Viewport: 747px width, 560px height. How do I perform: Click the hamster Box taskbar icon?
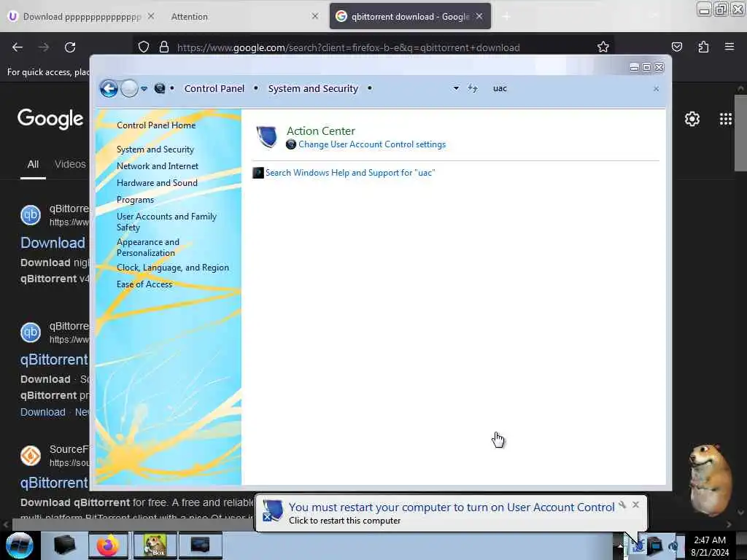[x=155, y=545]
